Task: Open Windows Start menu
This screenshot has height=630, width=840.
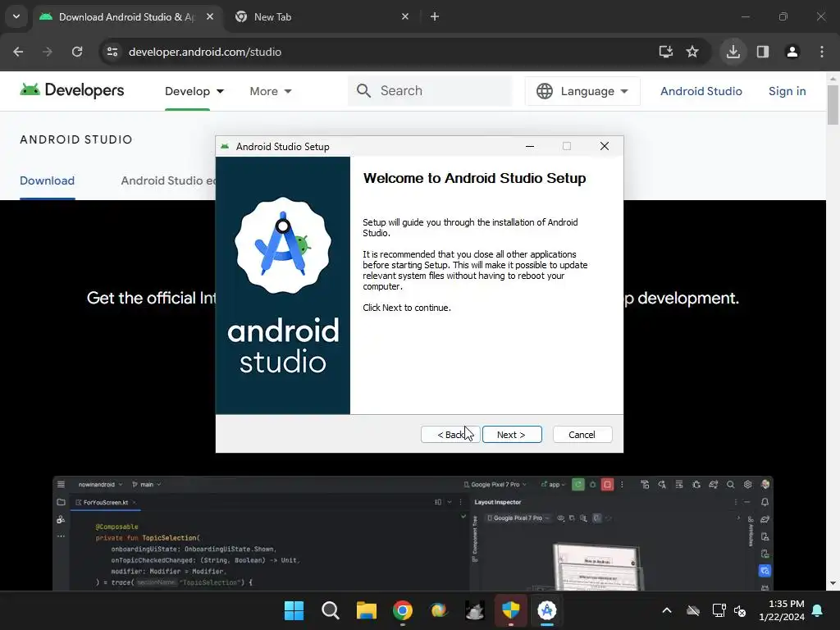Action: coord(294,610)
